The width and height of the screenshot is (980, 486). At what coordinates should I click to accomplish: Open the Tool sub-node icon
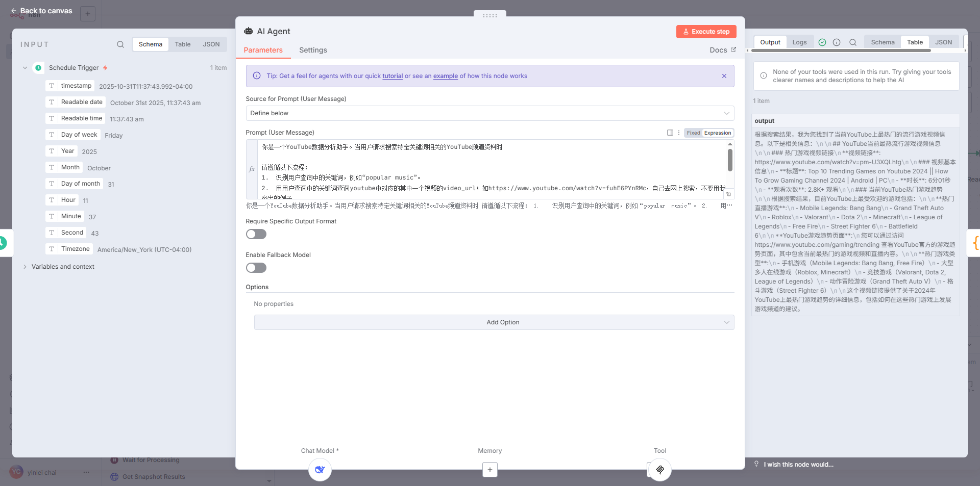click(660, 470)
